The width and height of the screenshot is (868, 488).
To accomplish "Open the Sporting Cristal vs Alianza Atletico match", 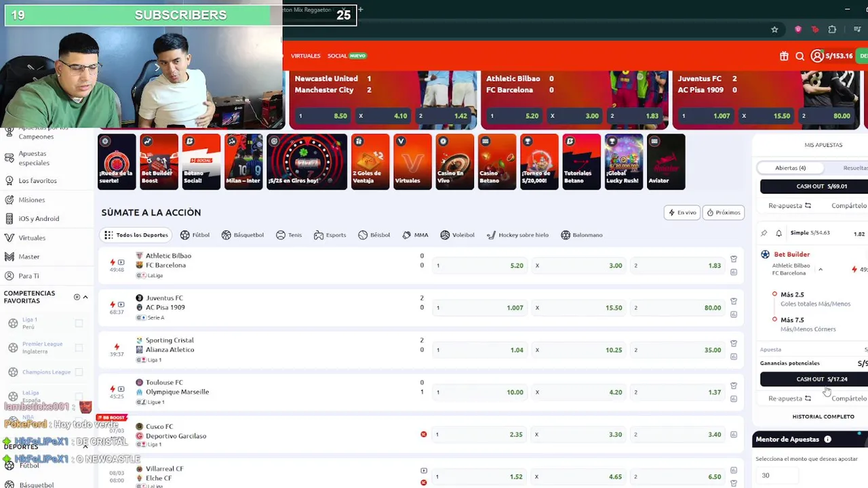I will click(170, 345).
